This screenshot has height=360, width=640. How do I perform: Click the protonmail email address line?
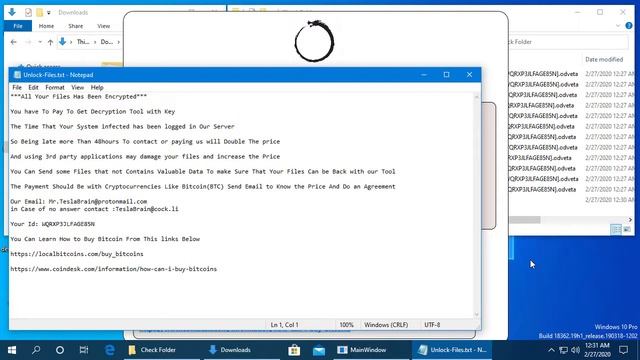[x=79, y=201]
